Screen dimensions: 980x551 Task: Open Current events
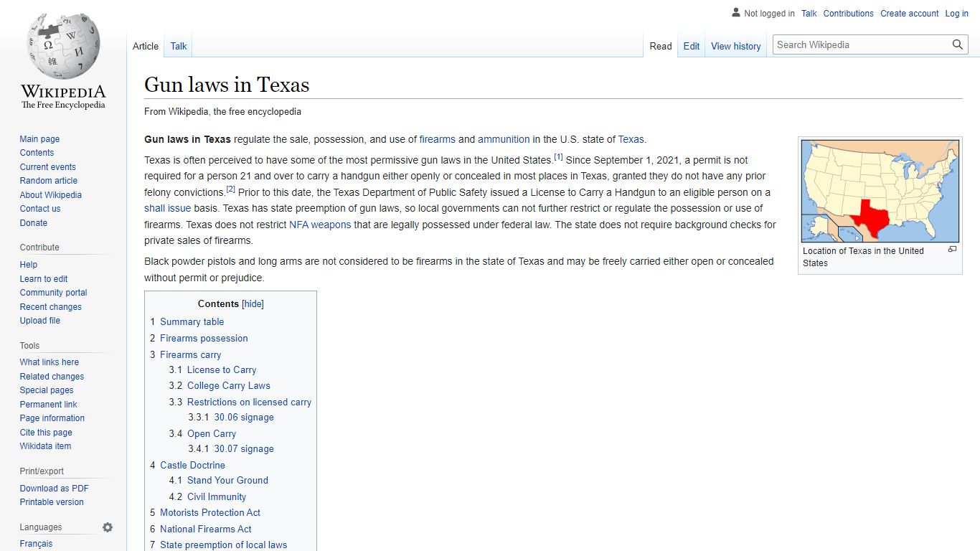[47, 167]
